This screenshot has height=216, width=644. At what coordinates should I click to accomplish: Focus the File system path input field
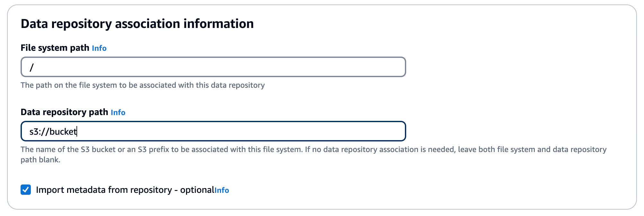[x=213, y=67]
